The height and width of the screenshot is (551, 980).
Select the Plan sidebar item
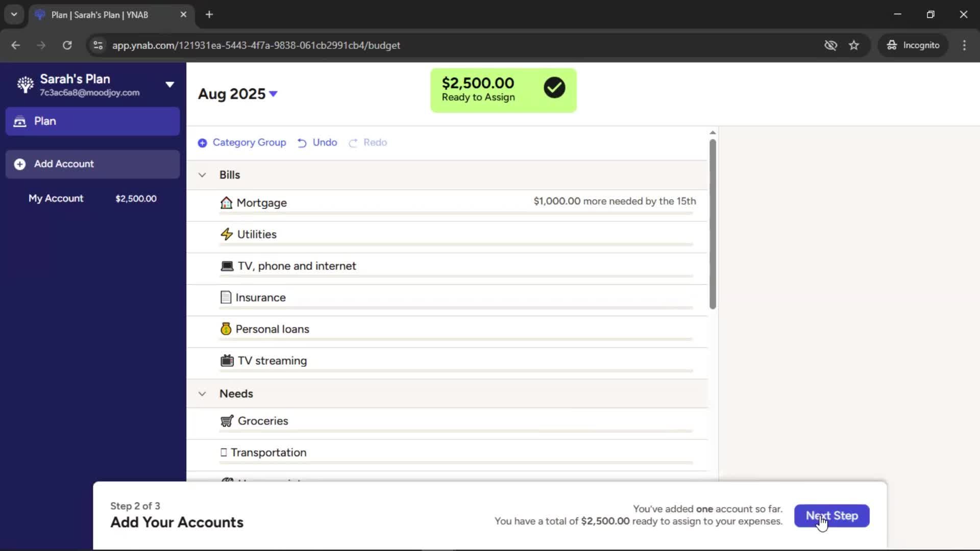(92, 121)
